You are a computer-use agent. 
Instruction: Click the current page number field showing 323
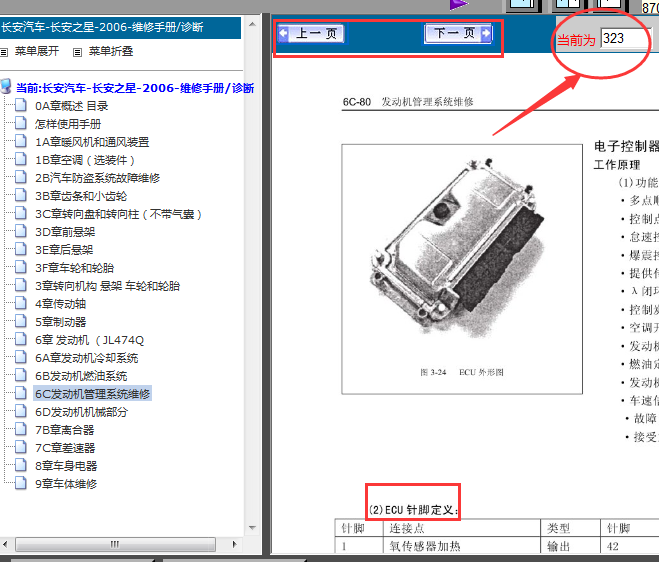(625, 39)
